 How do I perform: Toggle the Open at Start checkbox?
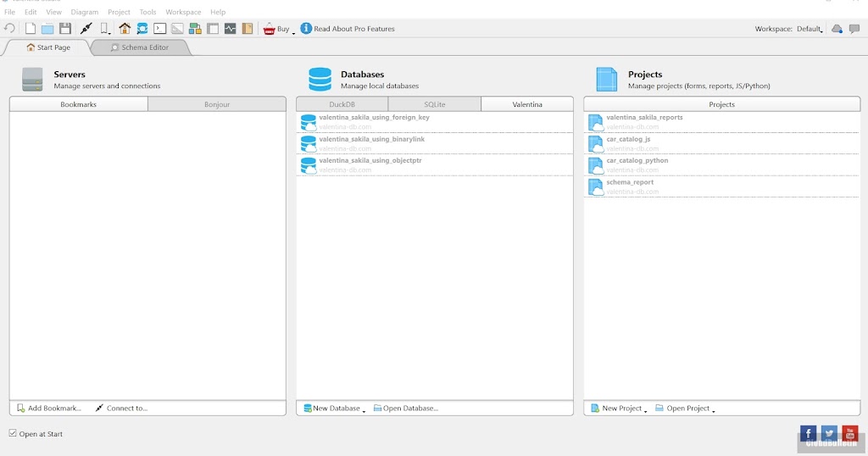click(13, 433)
